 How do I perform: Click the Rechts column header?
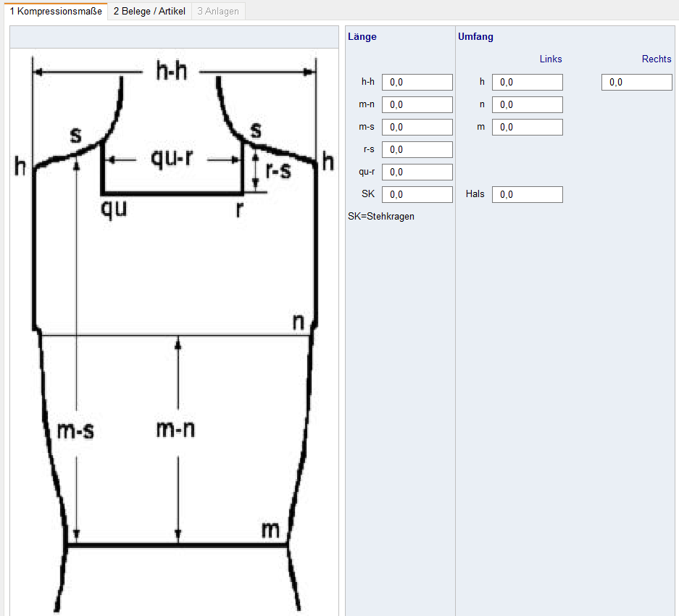click(x=656, y=59)
